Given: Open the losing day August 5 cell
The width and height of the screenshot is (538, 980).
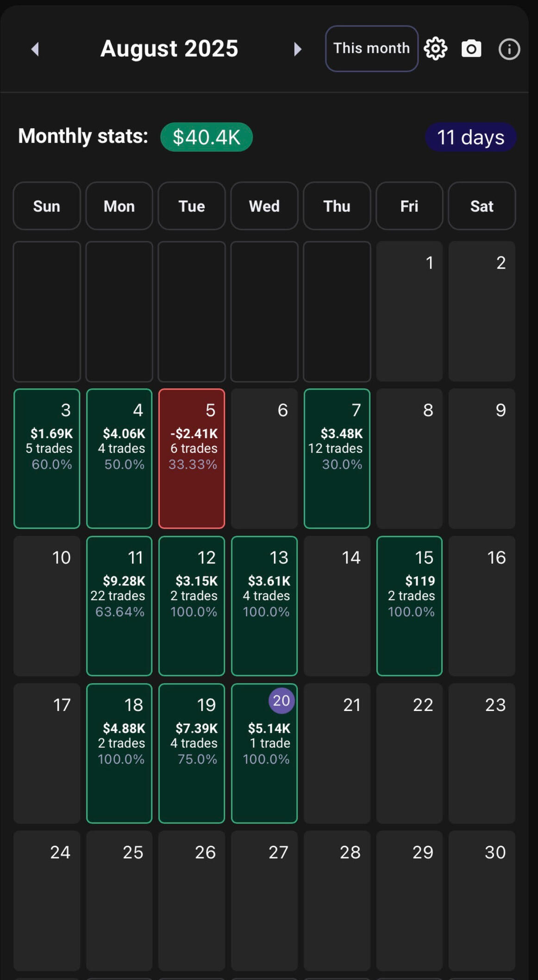Looking at the screenshot, I should click(x=192, y=459).
